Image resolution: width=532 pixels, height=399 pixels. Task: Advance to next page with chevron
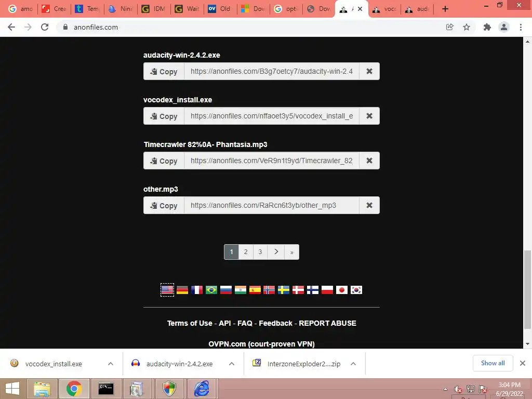(x=276, y=252)
